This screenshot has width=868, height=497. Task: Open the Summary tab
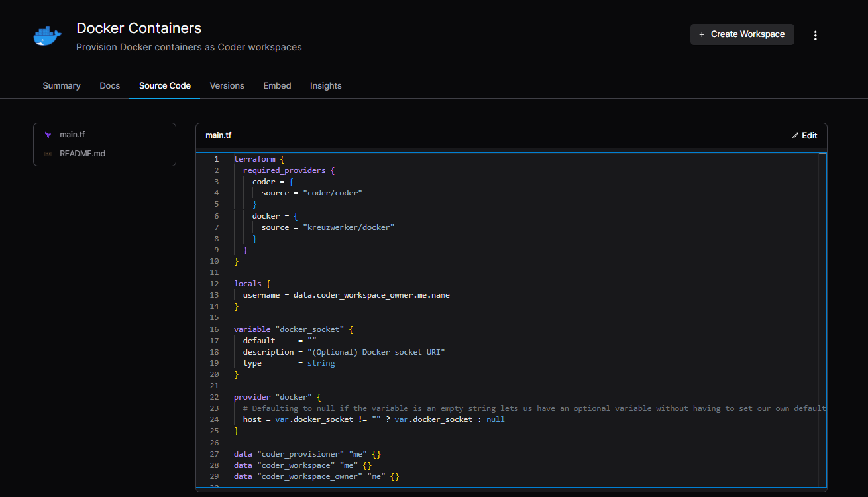pos(62,86)
